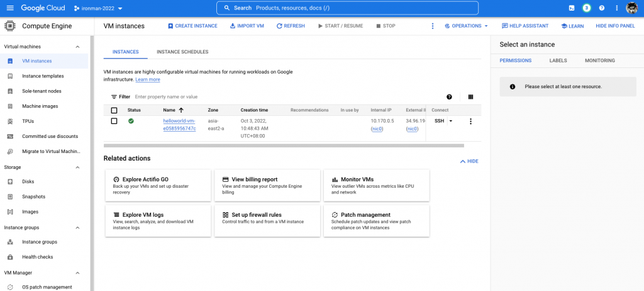The image size is (644, 291).
Task: Collapse the Instance groups sidebar section
Action: (x=77, y=227)
